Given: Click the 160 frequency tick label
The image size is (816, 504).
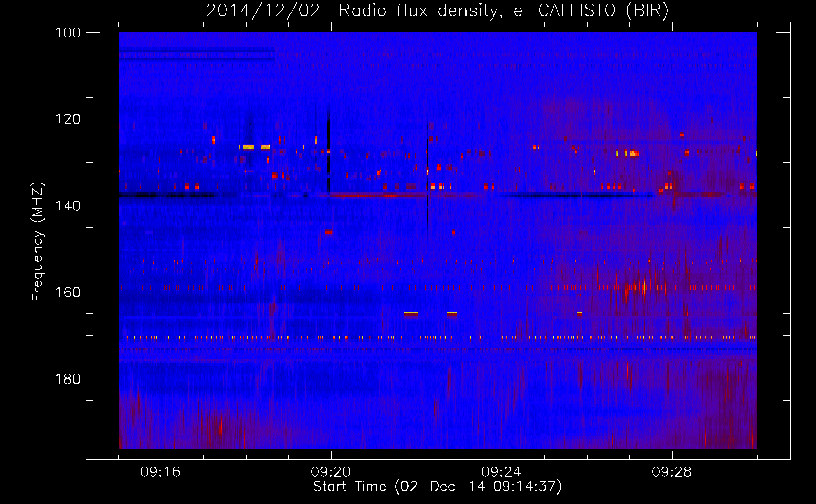Looking at the screenshot, I should tap(69, 292).
